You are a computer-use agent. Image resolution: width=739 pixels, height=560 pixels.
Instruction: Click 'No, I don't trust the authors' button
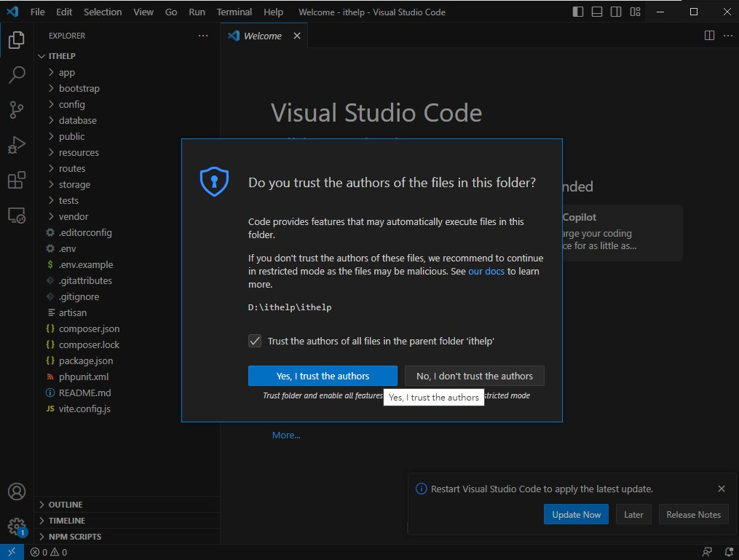click(475, 376)
